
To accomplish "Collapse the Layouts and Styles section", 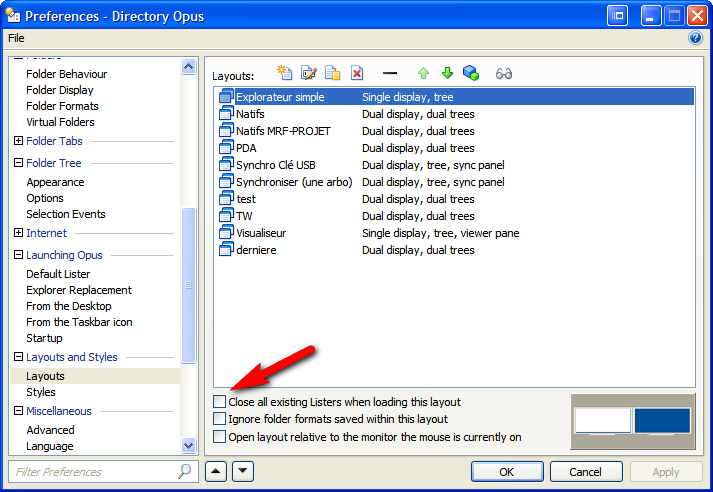I will click(18, 356).
